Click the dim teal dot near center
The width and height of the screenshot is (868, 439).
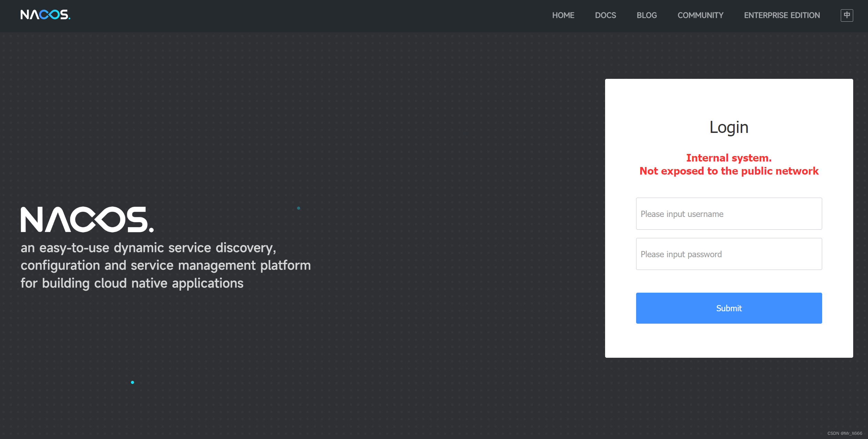298,208
